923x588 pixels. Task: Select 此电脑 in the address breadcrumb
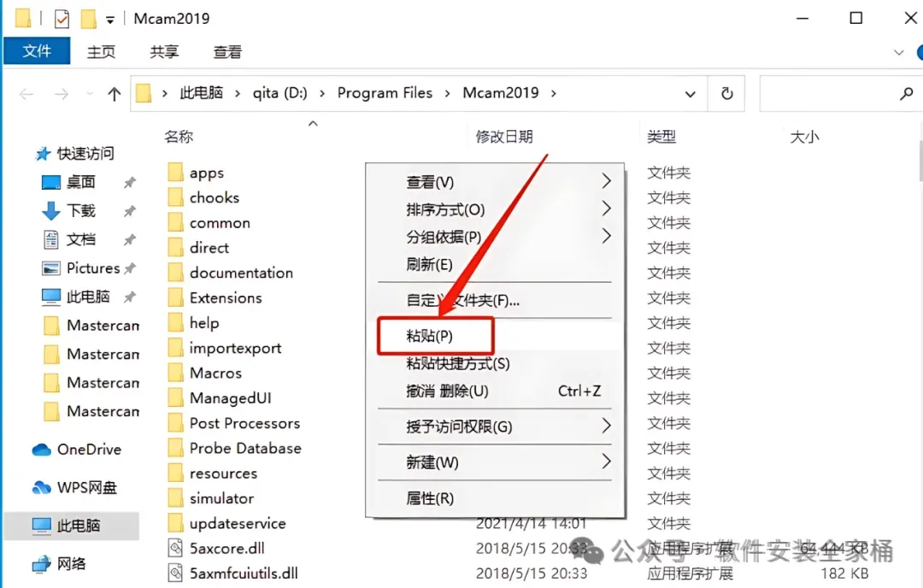[x=202, y=93]
